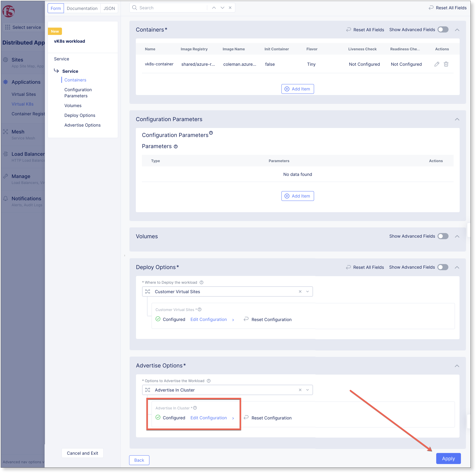Clear the search with the X icon
Image resolution: width=476 pixels, height=473 pixels.
(230, 8)
